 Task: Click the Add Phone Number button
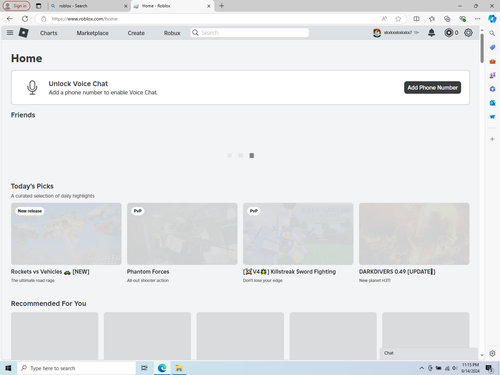[433, 88]
